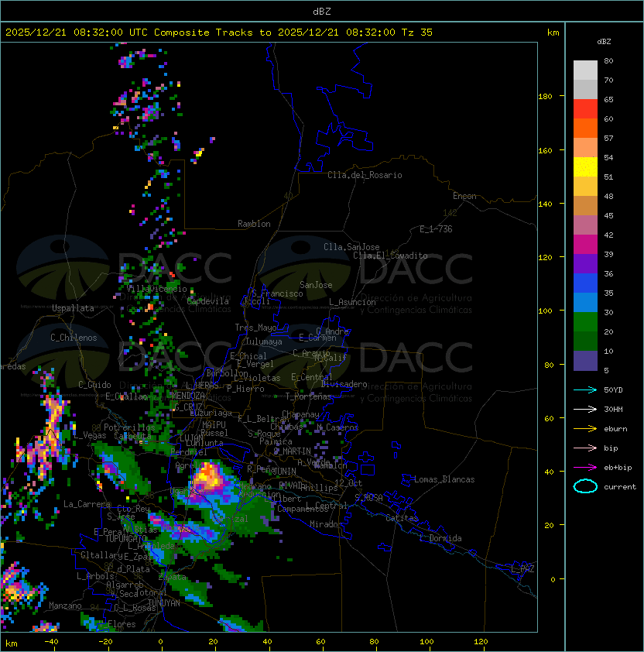Click the L_PAZ map label
This screenshot has width=644, height=652.
click(522, 569)
